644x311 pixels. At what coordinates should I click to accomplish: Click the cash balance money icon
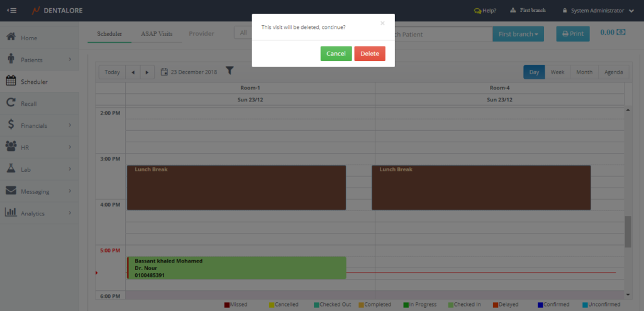(621, 33)
